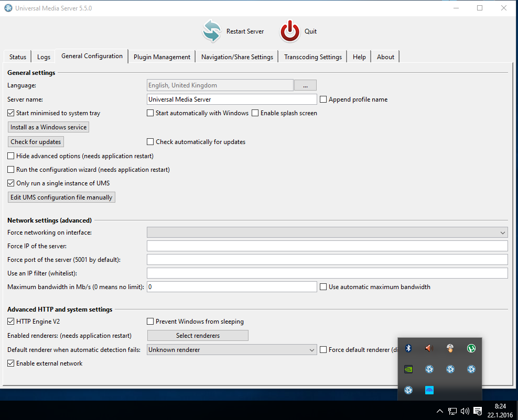This screenshot has height=420, width=518.
Task: Click the red Quit power icon
Action: pyautogui.click(x=290, y=31)
